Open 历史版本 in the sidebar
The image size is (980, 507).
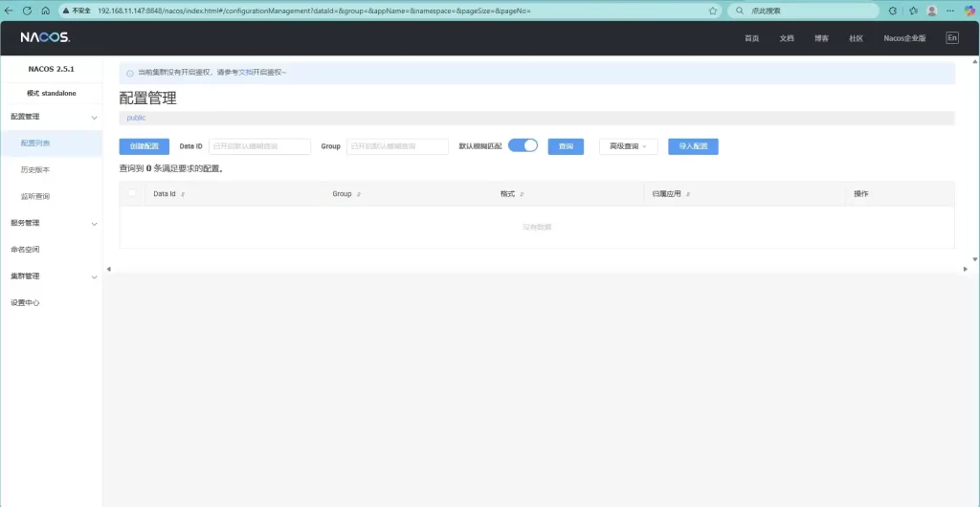(x=35, y=169)
